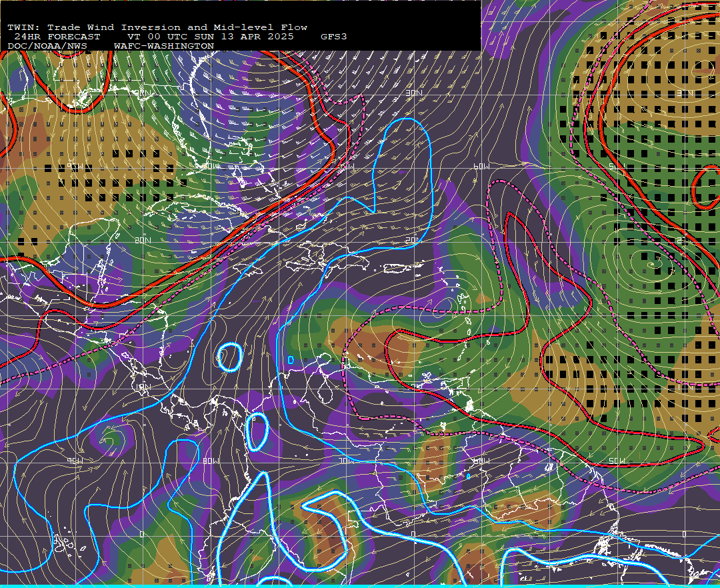Viewport: 720px width, 588px height.
Task: Click the 20N label north of Puerto Rico
Action: 413,240
